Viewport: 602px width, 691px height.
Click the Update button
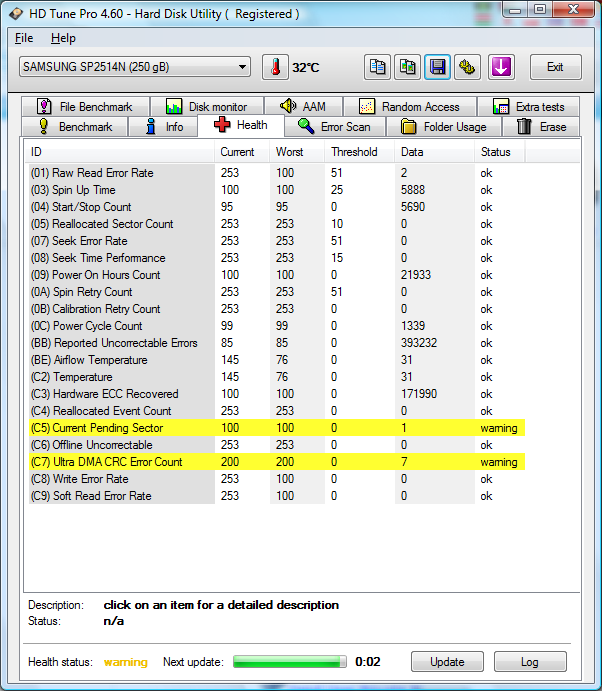click(447, 661)
